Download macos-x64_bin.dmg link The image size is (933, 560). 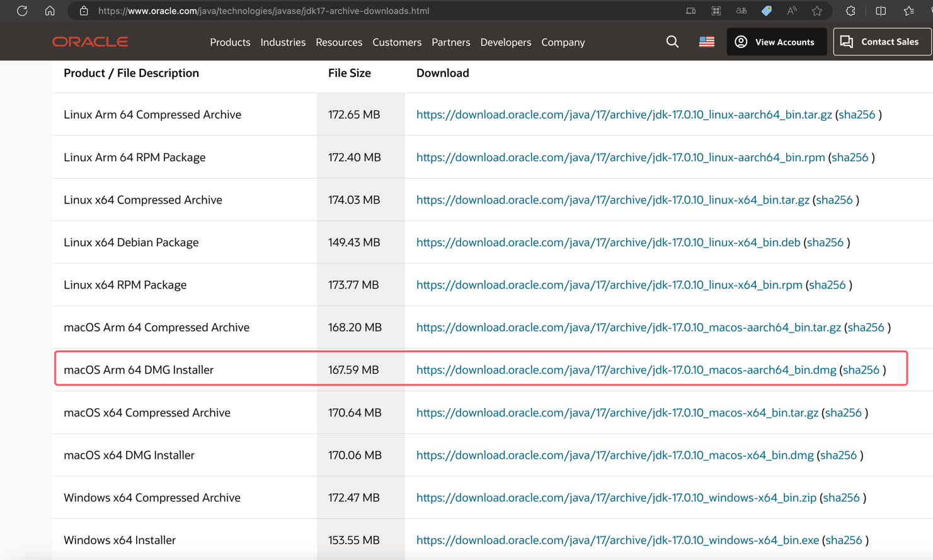point(615,455)
